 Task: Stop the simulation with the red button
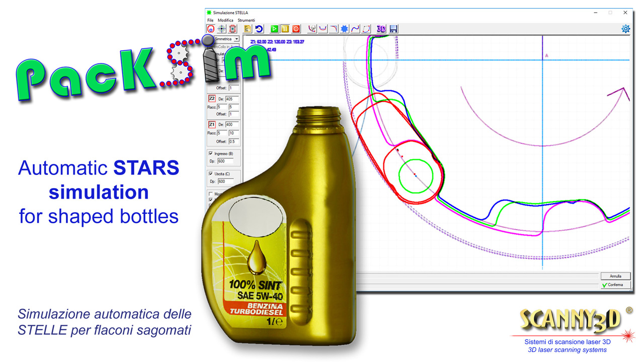(x=296, y=29)
